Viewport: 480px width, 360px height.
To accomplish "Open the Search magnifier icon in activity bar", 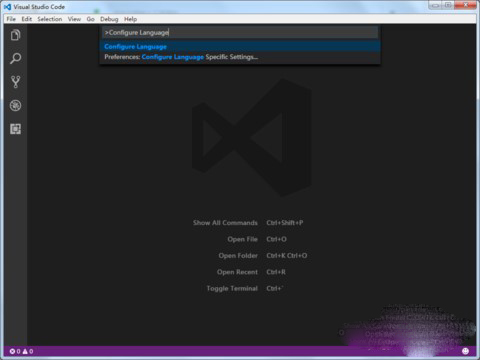I will pos(15,58).
